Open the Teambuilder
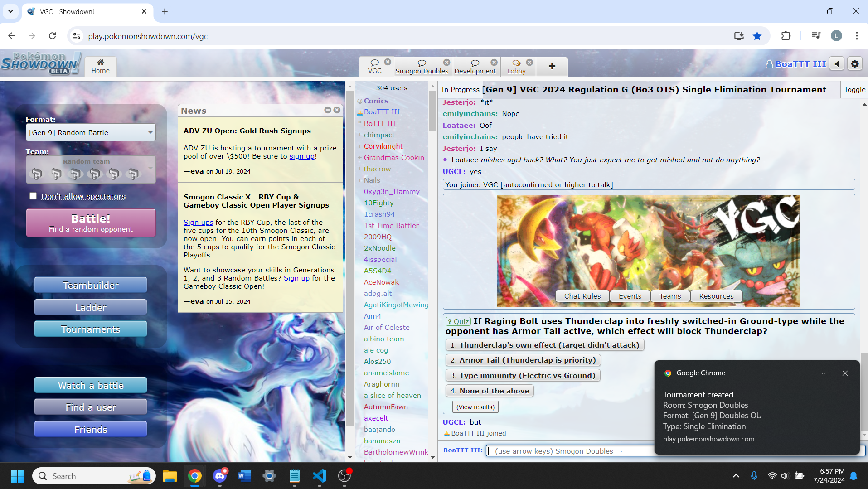Viewport: 868px width, 489px height. tap(91, 285)
